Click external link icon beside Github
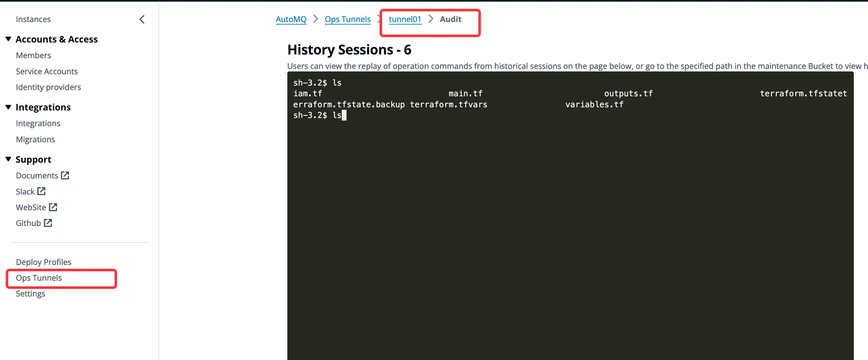This screenshot has width=868, height=360. [48, 222]
